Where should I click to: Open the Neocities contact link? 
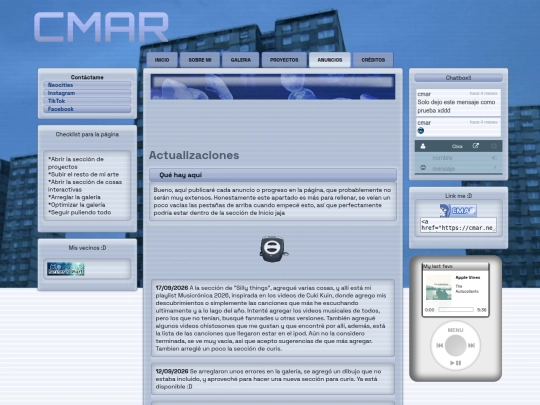(87, 85)
